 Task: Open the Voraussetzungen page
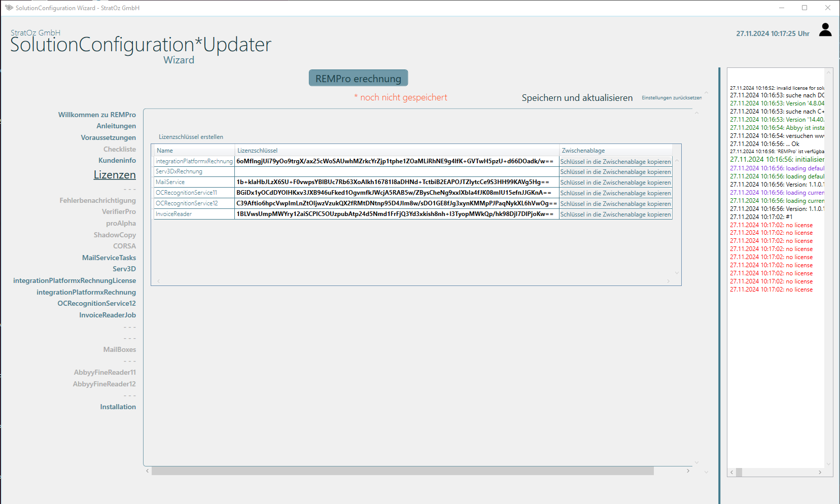point(108,137)
